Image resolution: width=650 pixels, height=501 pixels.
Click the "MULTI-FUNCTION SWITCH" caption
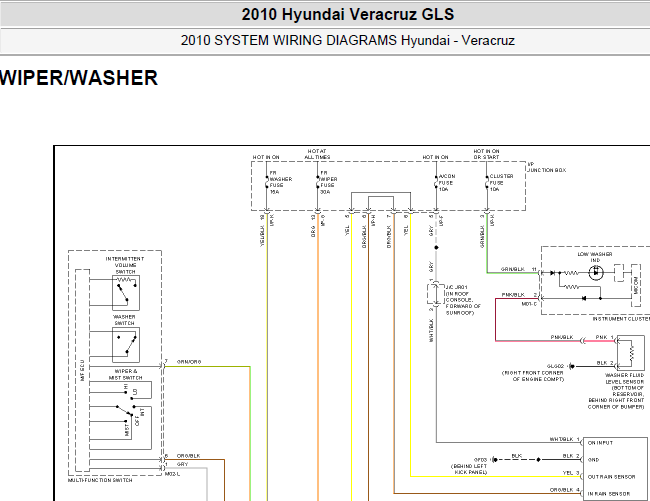100,480
